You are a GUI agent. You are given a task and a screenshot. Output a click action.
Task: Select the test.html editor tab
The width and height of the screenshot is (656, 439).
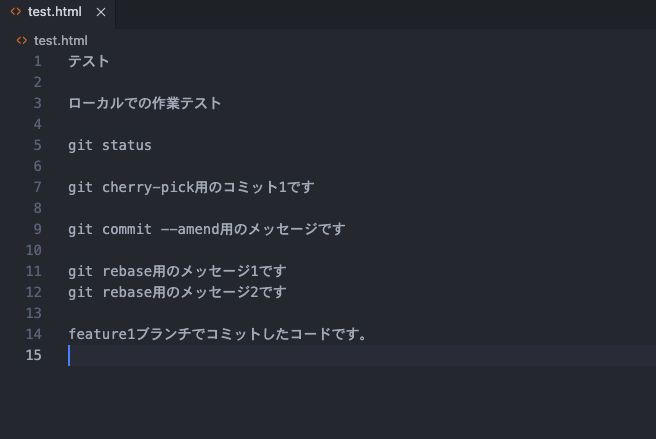[58, 14]
